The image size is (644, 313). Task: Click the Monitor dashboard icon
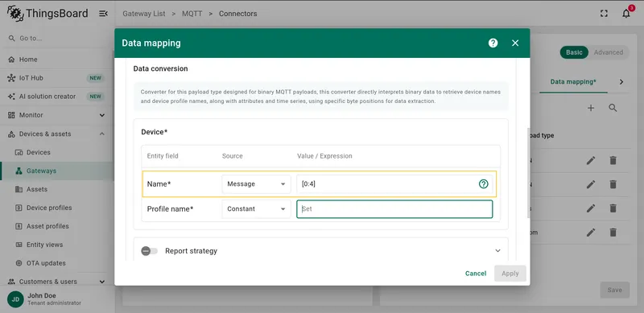click(x=11, y=115)
